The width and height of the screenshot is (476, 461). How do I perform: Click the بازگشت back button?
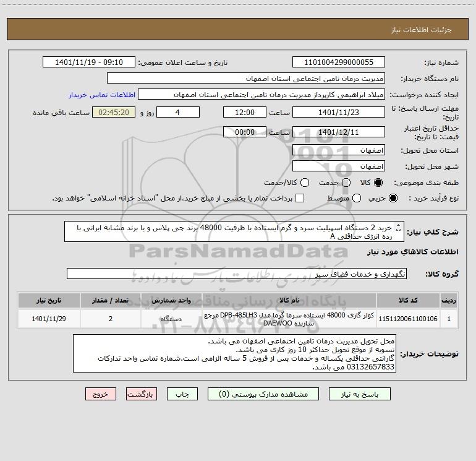[x=142, y=394]
